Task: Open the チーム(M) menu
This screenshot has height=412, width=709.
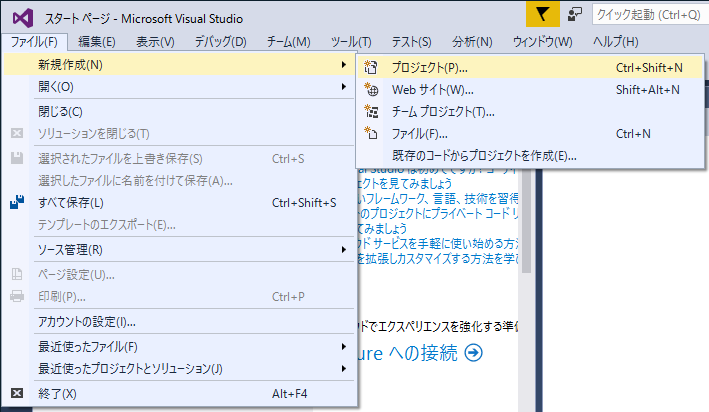Action: point(288,42)
